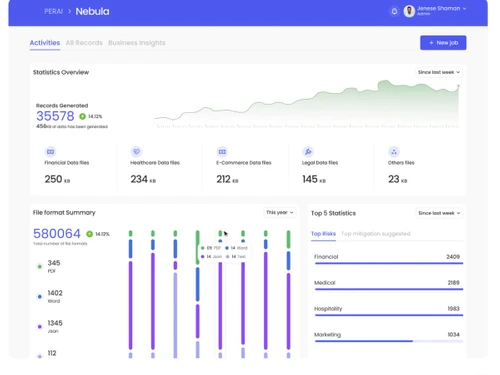The image size is (500, 375).
Task: Open the user profile avatar
Action: [x=409, y=11]
